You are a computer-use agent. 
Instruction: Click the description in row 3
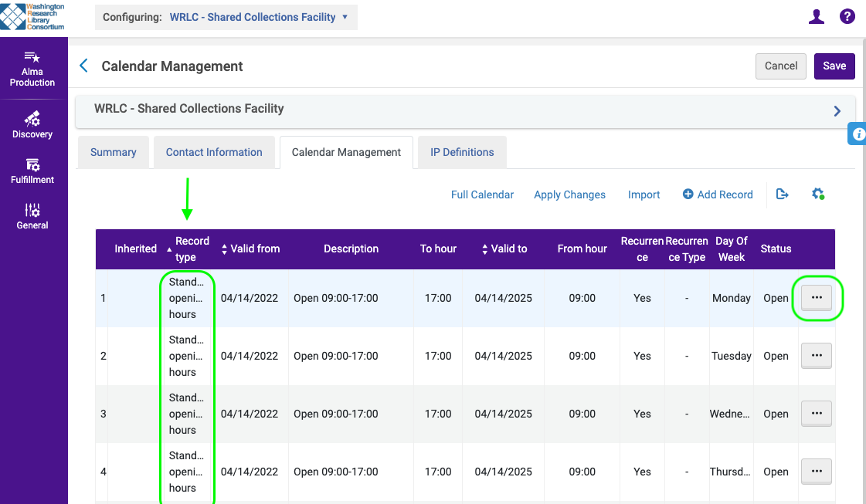tap(336, 414)
